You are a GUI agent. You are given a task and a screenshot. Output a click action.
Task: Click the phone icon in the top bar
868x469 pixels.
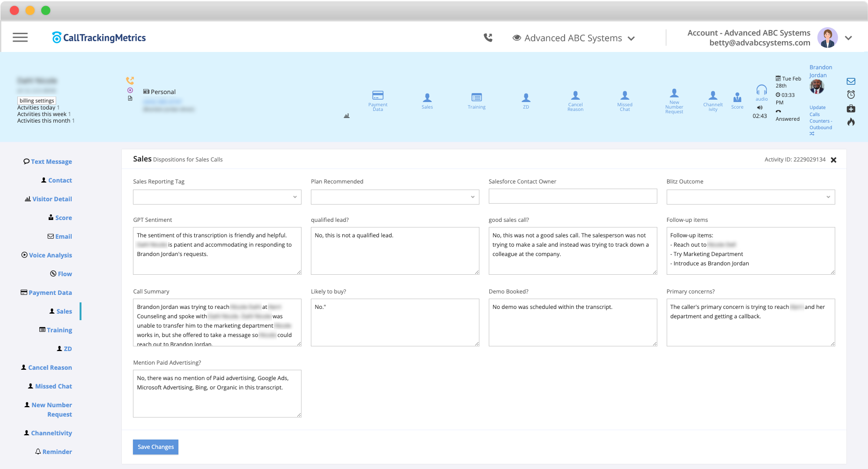[x=488, y=37]
